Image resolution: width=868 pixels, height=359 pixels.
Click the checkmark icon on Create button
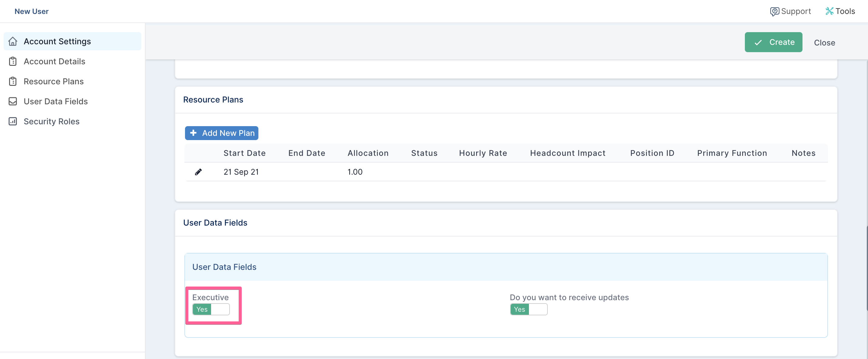758,42
